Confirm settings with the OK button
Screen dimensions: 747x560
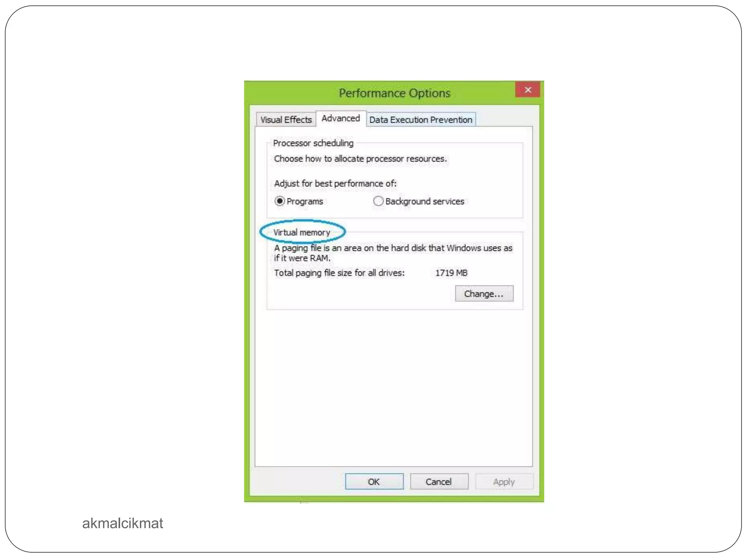tap(374, 482)
